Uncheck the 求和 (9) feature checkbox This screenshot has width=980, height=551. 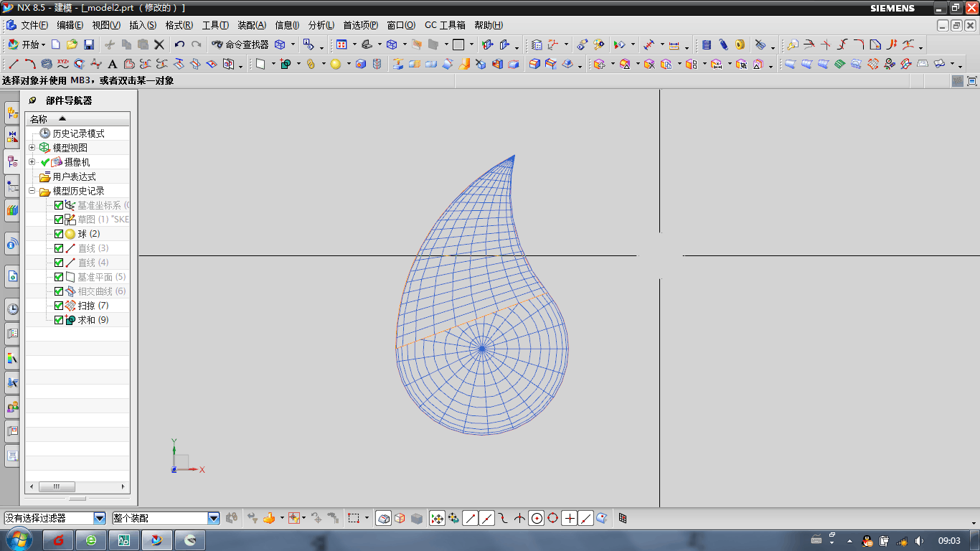coord(59,320)
